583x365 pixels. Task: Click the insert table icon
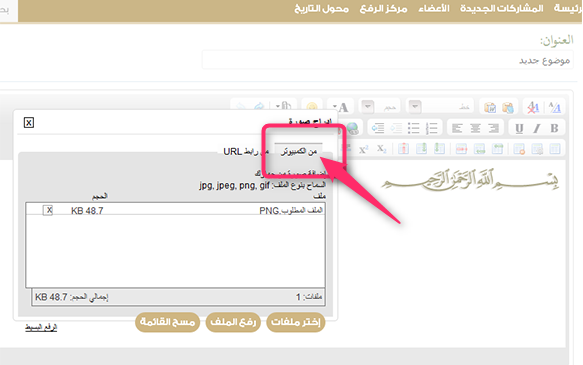coord(555,149)
